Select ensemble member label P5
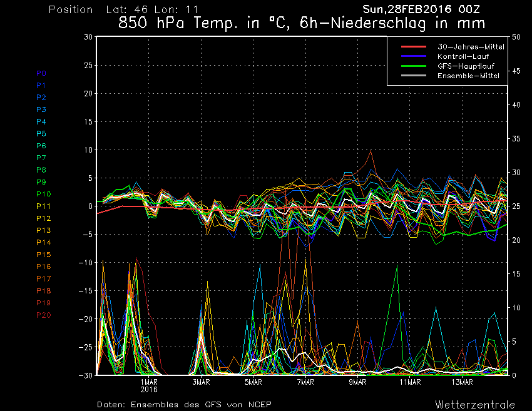Screen dimensions: 532x411 click(x=41, y=134)
